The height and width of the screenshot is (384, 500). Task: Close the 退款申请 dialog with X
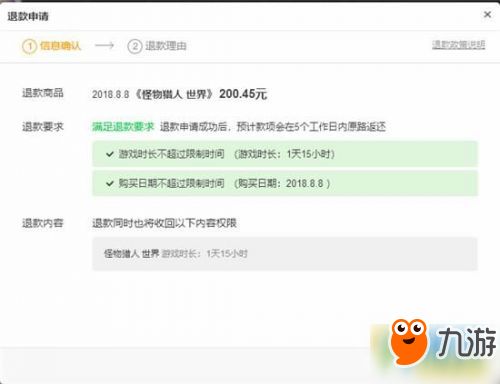pos(487,14)
